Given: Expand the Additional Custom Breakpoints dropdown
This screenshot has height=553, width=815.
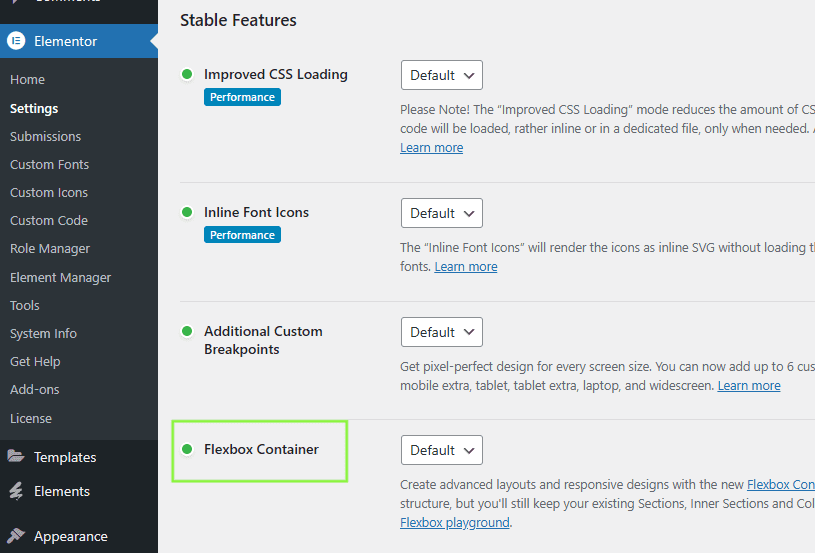Looking at the screenshot, I should pos(442,332).
